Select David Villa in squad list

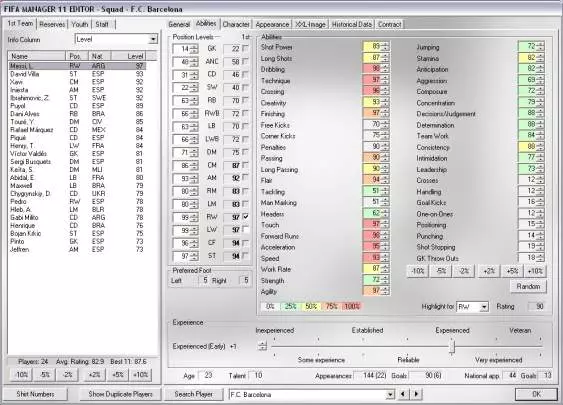pos(77,74)
